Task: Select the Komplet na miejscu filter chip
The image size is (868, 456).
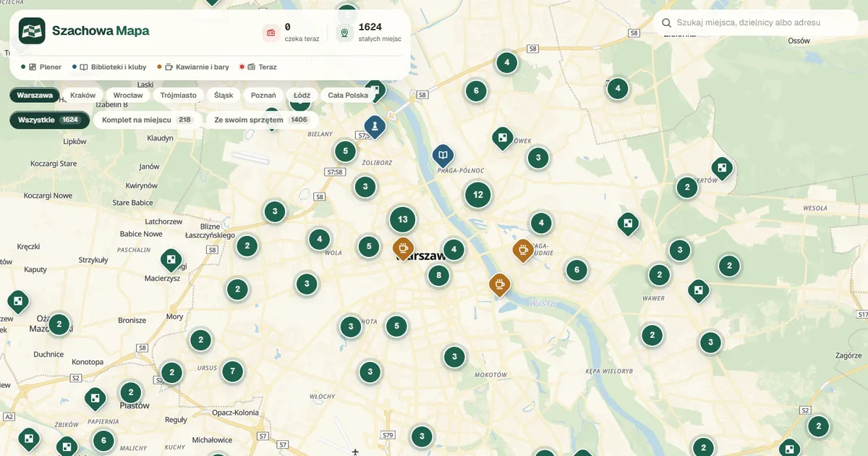Action: pyautogui.click(x=146, y=119)
